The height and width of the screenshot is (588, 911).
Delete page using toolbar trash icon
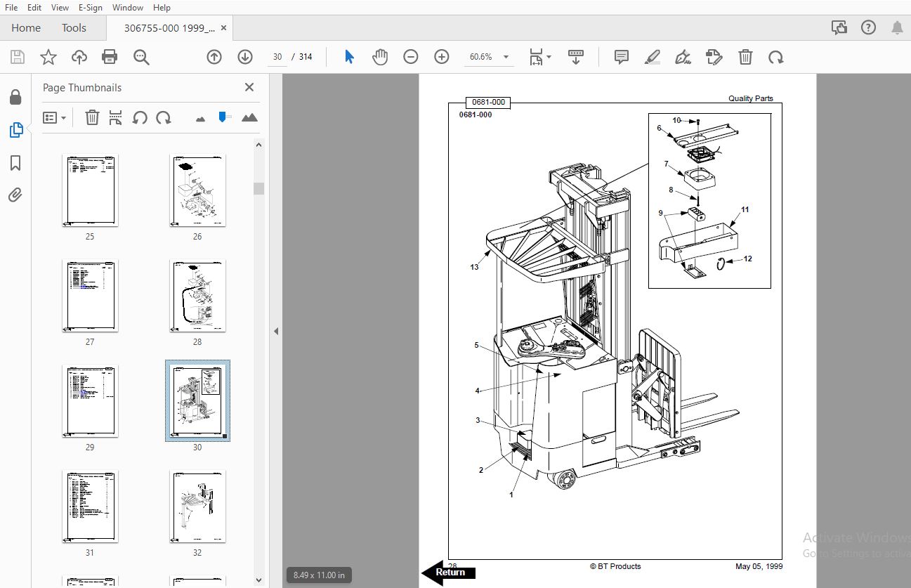(745, 57)
